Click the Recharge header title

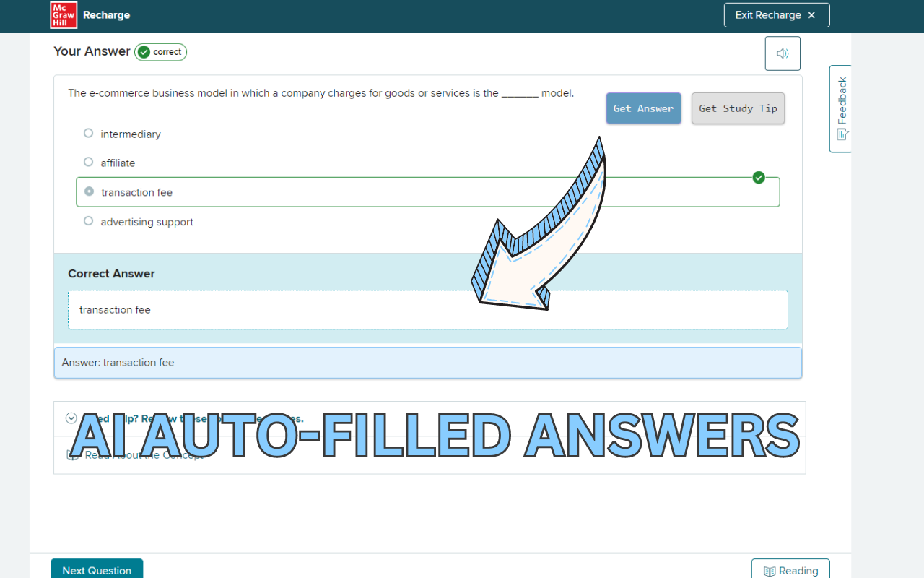(x=106, y=14)
